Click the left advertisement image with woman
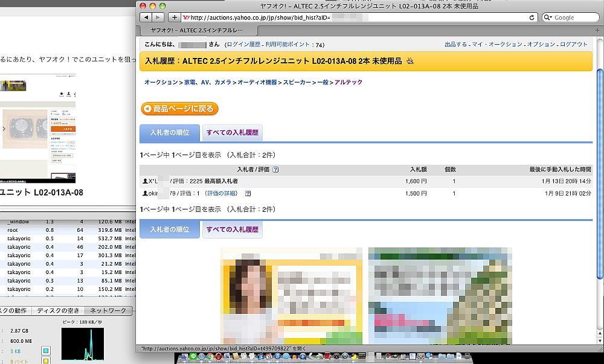 pos(292,296)
